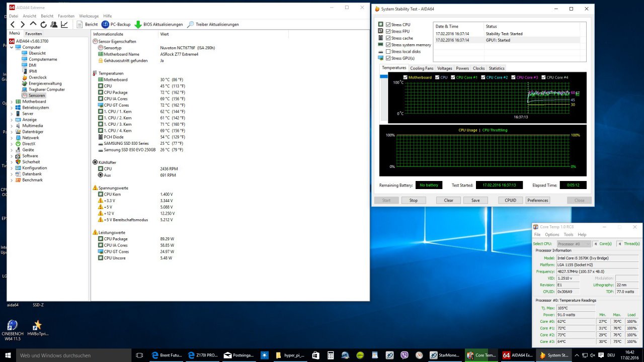Open the Ansicht menu
Screen dimensions: 644x362
(29, 16)
